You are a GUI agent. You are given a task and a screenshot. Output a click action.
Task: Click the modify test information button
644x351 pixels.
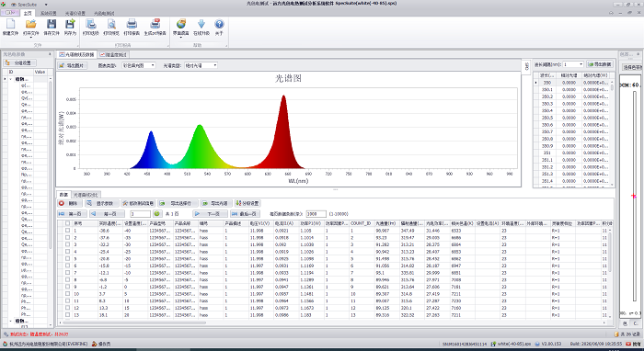138,203
